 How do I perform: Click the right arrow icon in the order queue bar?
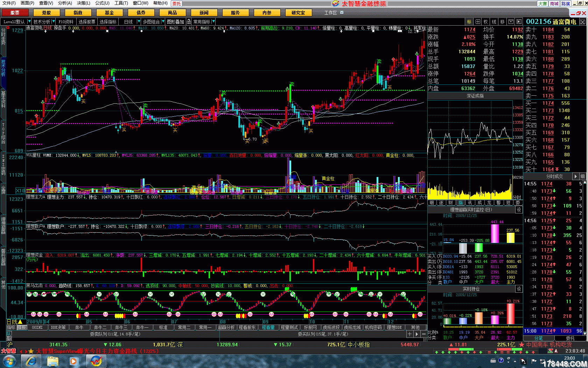click(417, 334)
